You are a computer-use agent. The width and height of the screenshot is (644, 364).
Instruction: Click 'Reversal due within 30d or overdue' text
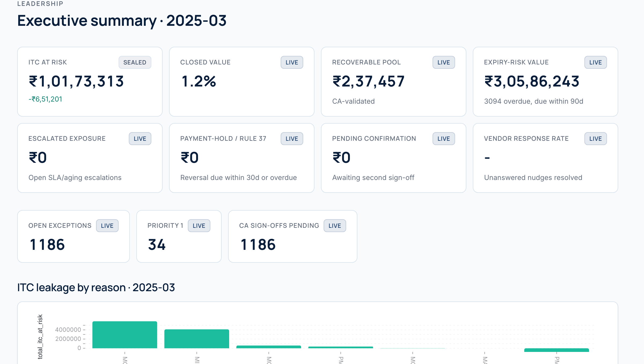pyautogui.click(x=238, y=178)
